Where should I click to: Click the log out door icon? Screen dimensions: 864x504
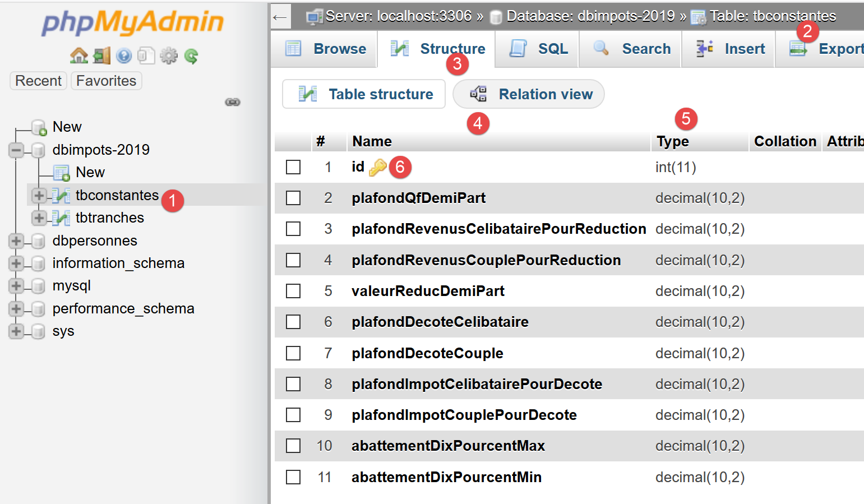coord(101,56)
